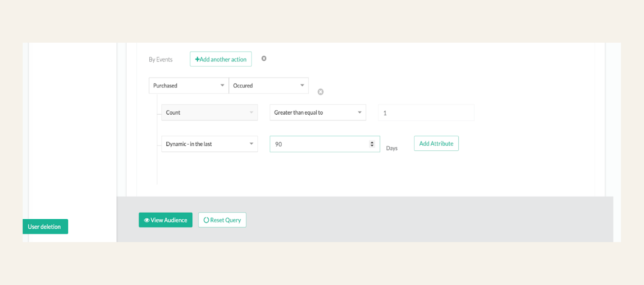The height and width of the screenshot is (285, 644).
Task: Click the Reset Query button
Action: [x=222, y=220]
